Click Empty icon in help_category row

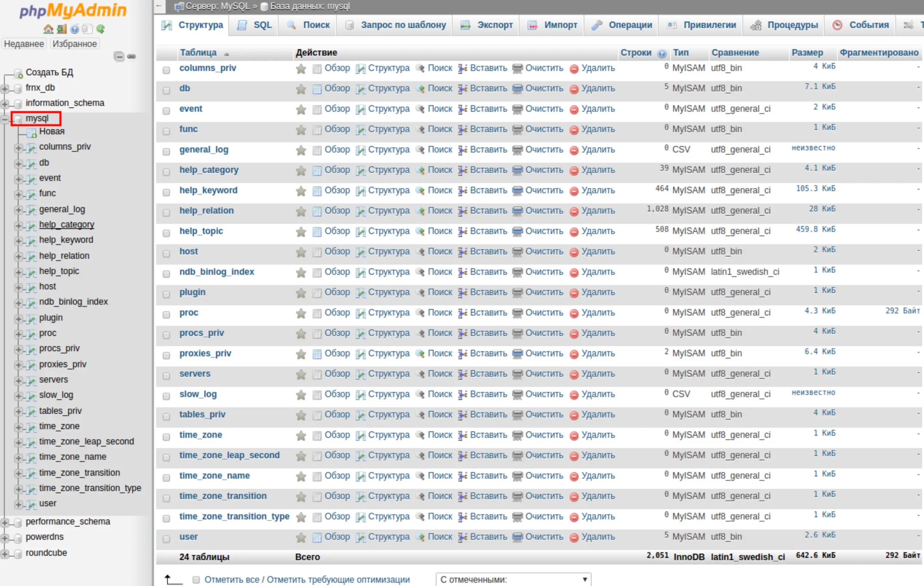point(518,171)
